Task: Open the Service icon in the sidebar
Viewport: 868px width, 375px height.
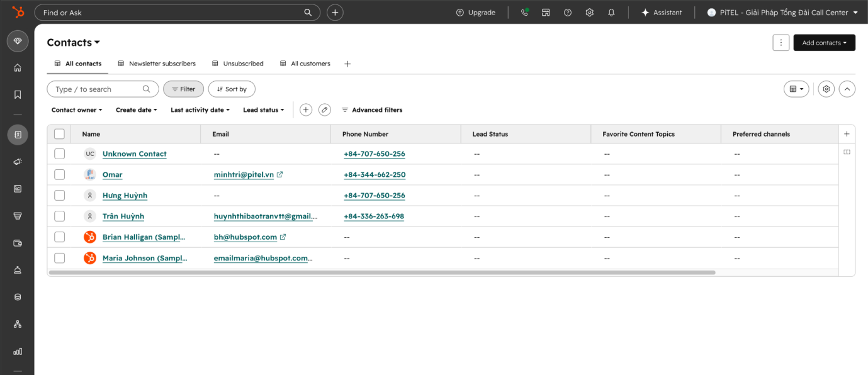Action: pos(18,270)
